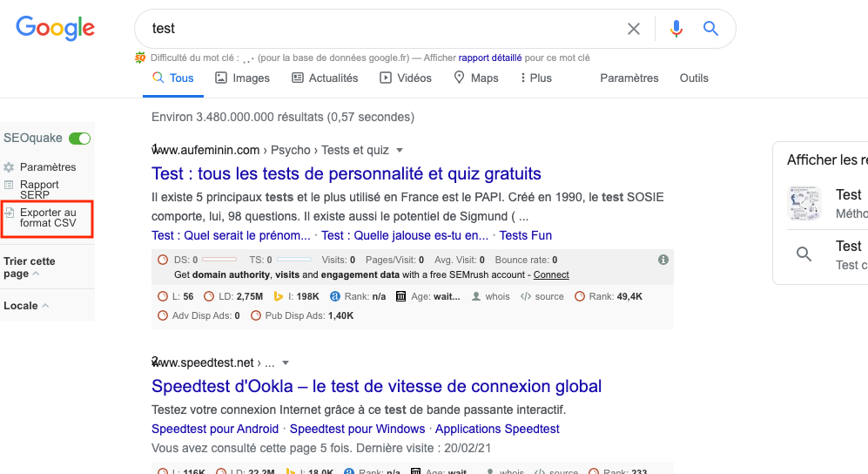The image size is (868, 474).
Task: Click the Test side panel thumbnail image
Action: (x=804, y=203)
